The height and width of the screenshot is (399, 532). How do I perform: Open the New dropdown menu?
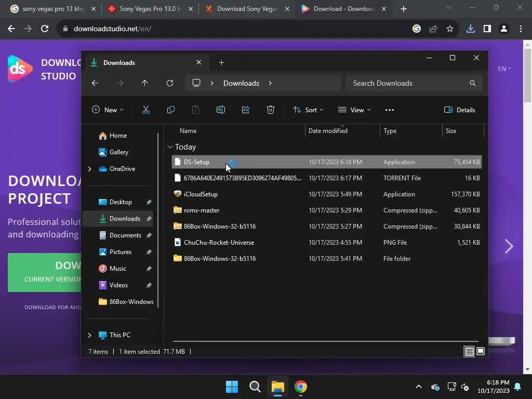[x=108, y=110]
